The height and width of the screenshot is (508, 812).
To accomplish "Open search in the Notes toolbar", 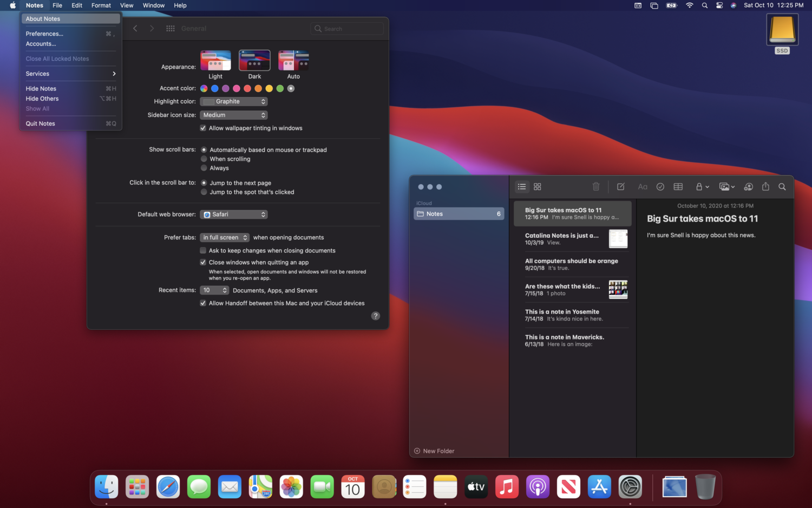I will [782, 186].
